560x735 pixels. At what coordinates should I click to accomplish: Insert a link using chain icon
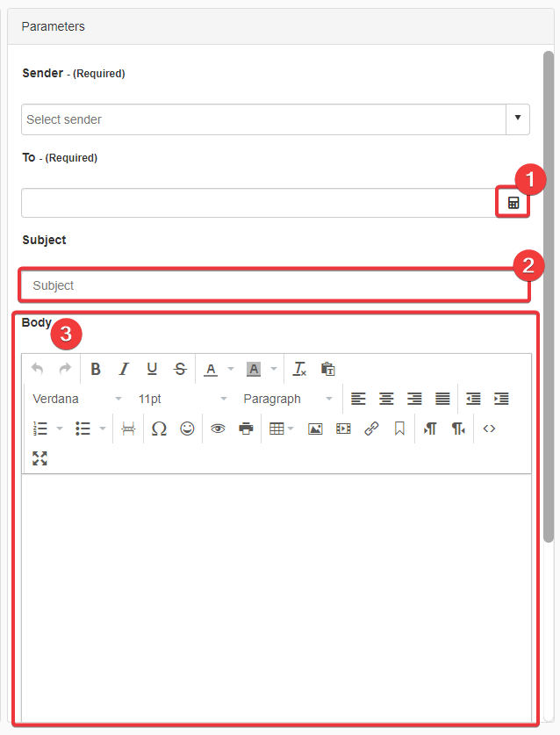click(371, 429)
